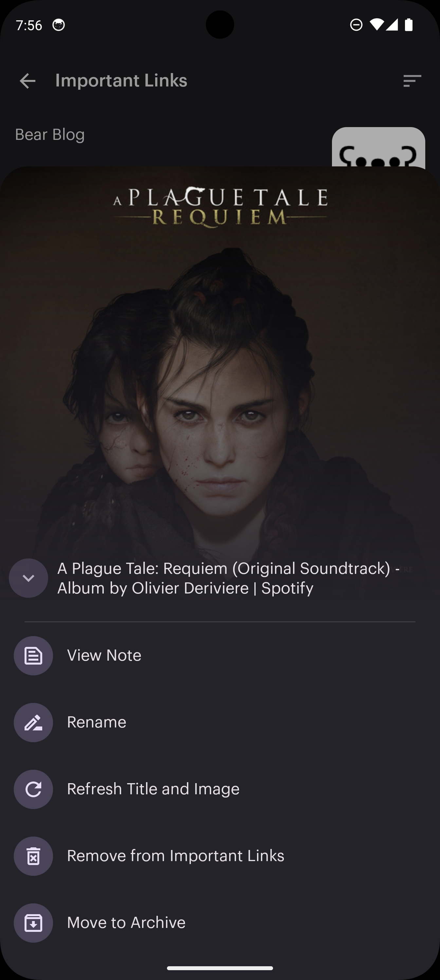Tap the back arrow icon

point(27,81)
